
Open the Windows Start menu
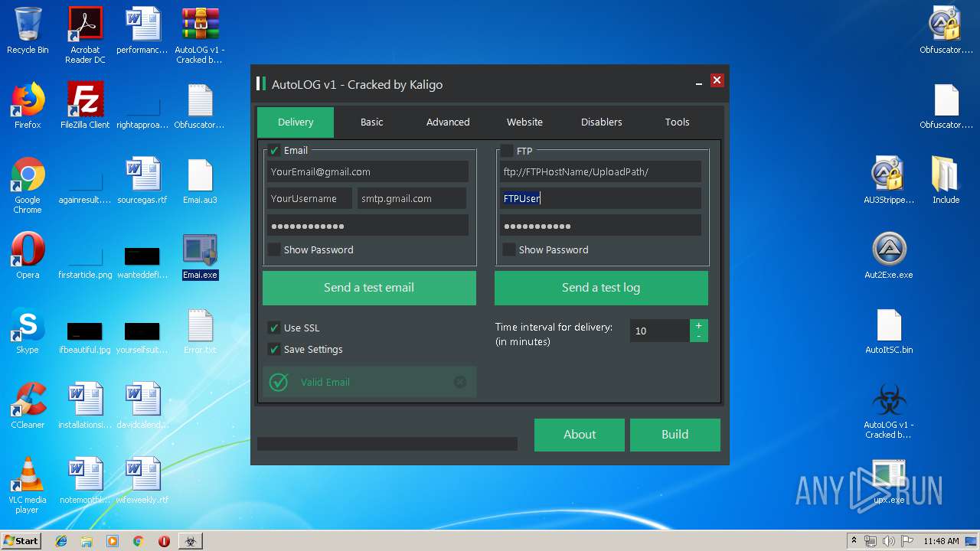click(x=21, y=541)
